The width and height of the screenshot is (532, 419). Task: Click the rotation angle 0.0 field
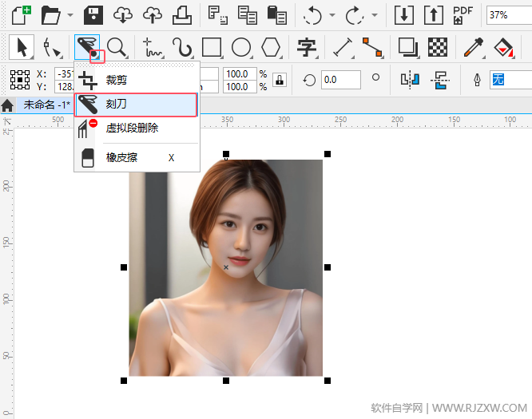(x=340, y=80)
